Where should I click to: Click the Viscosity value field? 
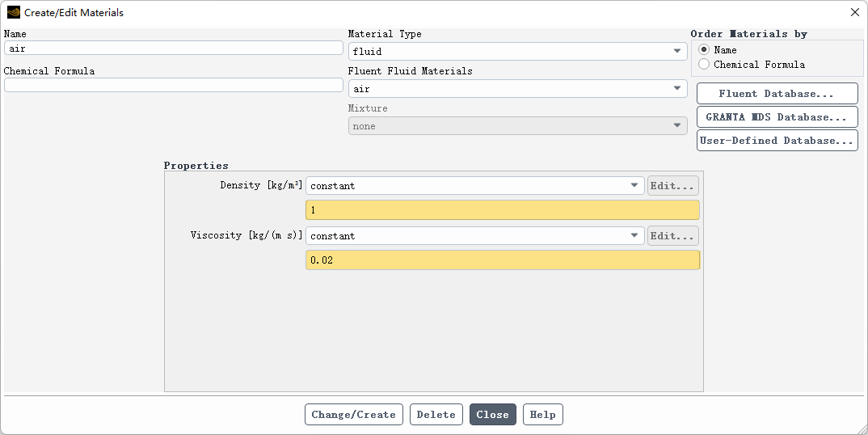point(502,260)
